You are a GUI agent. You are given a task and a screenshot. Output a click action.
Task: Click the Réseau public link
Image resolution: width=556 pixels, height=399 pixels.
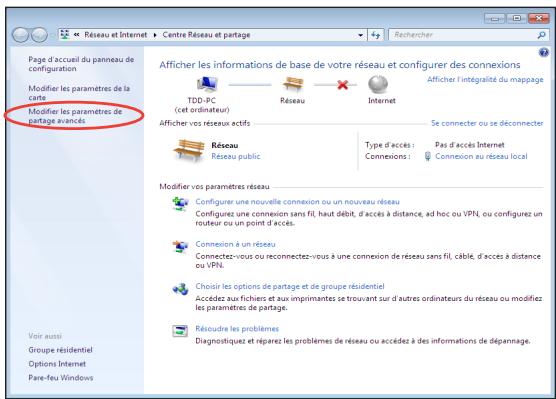(x=236, y=156)
